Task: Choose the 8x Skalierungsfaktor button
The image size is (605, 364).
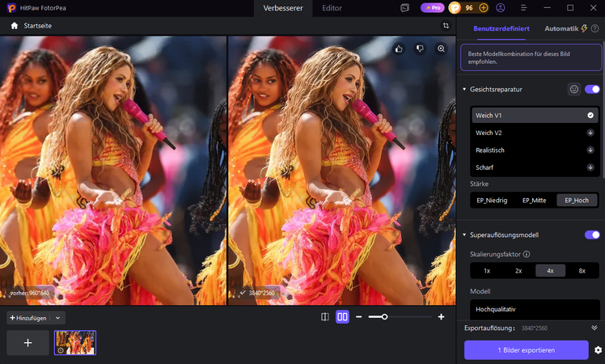Action: coord(582,271)
